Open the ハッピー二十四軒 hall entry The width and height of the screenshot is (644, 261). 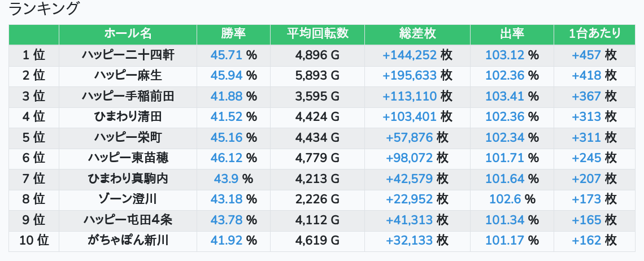coord(128,55)
